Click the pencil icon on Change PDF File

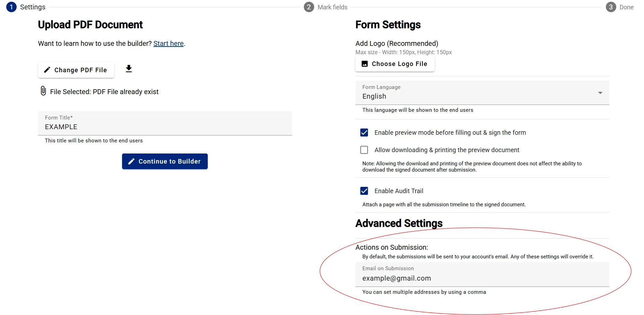48,70
